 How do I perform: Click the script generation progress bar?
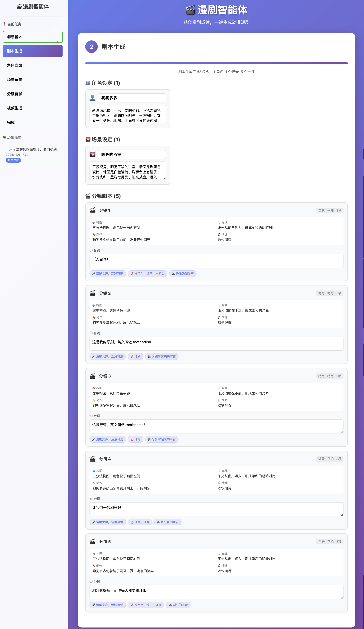tap(216, 63)
